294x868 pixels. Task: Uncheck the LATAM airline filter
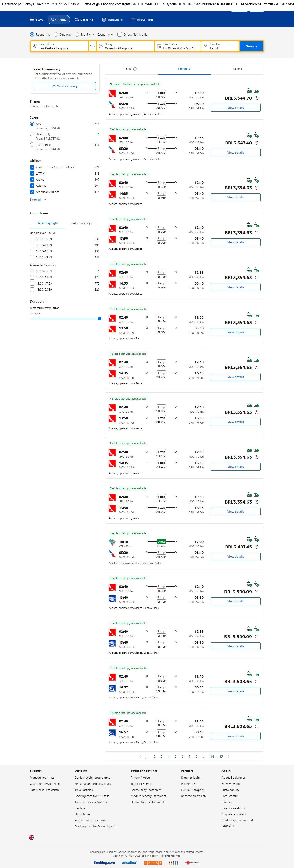[x=32, y=173]
